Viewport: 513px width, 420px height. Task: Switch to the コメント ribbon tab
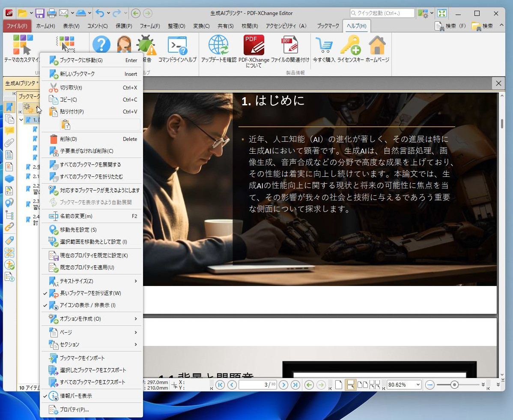point(98,26)
